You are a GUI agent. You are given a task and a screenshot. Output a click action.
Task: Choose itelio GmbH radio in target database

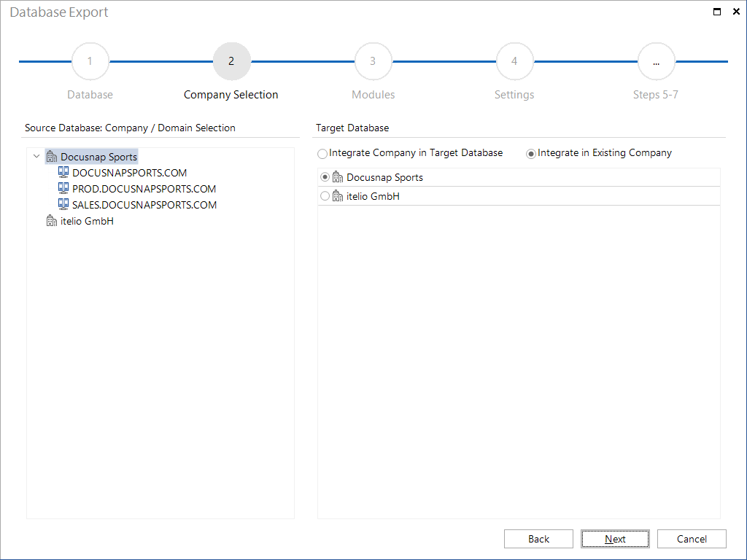click(x=325, y=196)
